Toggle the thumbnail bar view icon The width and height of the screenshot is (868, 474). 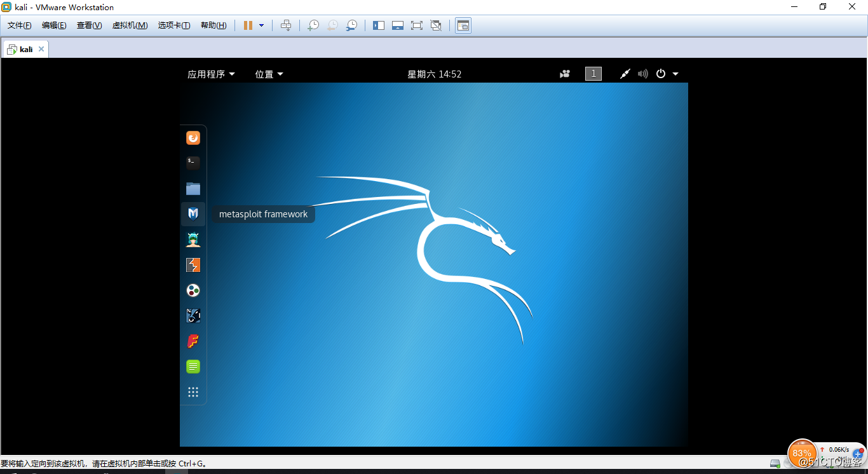(398, 25)
